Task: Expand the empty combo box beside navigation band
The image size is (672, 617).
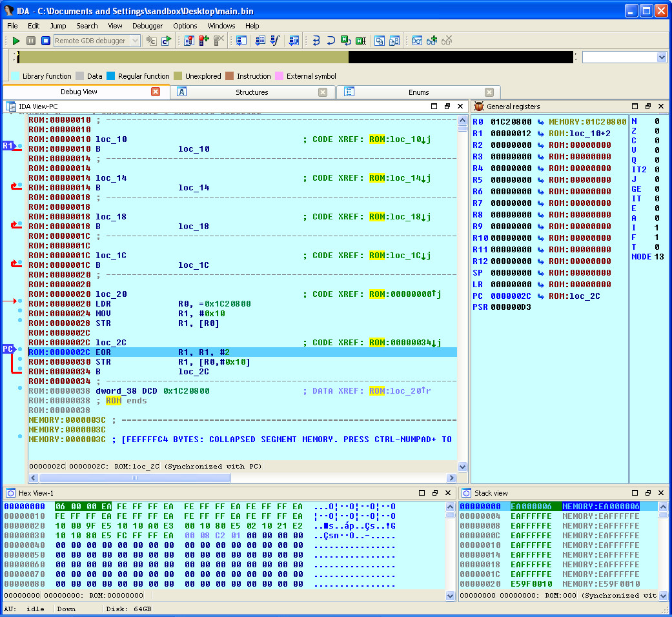Action: 661,57
